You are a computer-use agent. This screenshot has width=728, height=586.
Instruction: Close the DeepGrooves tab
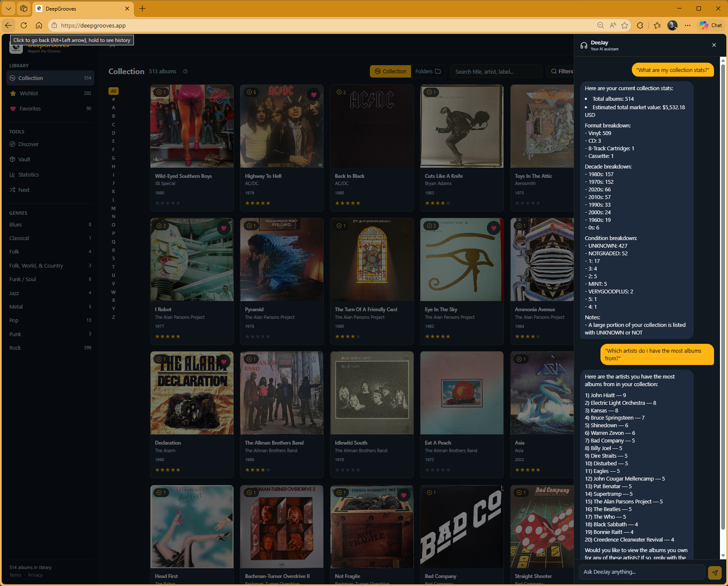pos(127,8)
